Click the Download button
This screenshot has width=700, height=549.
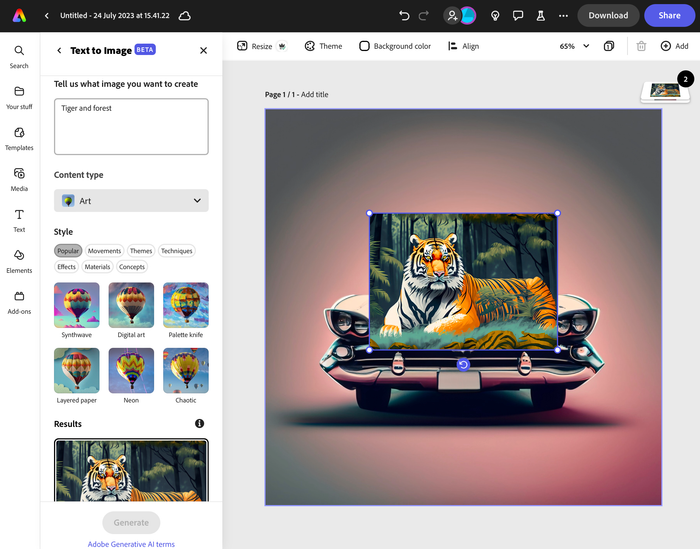pyautogui.click(x=608, y=16)
